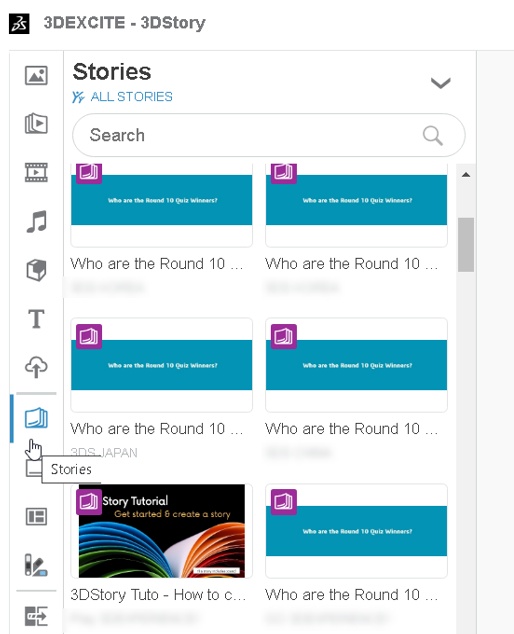Select the Text tool in the sidebar

tap(36, 319)
